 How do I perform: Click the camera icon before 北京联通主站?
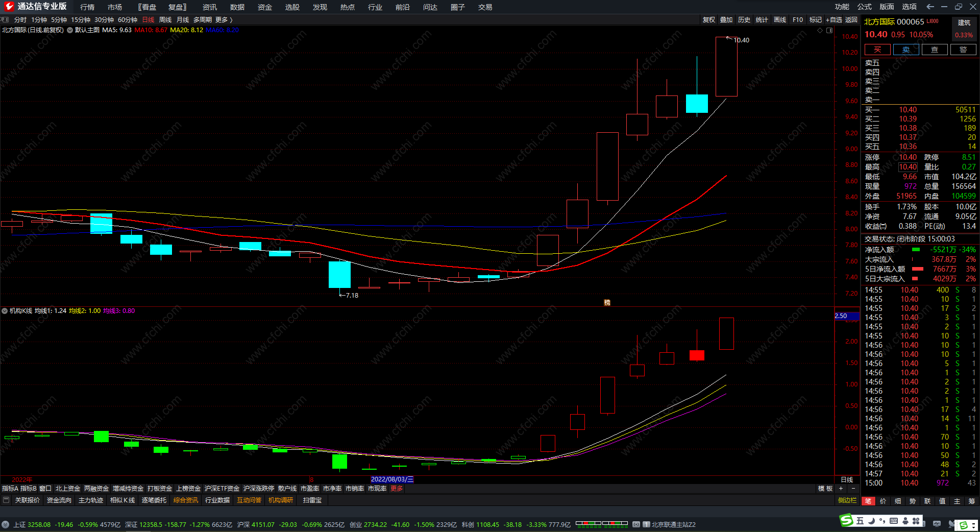[x=636, y=524]
